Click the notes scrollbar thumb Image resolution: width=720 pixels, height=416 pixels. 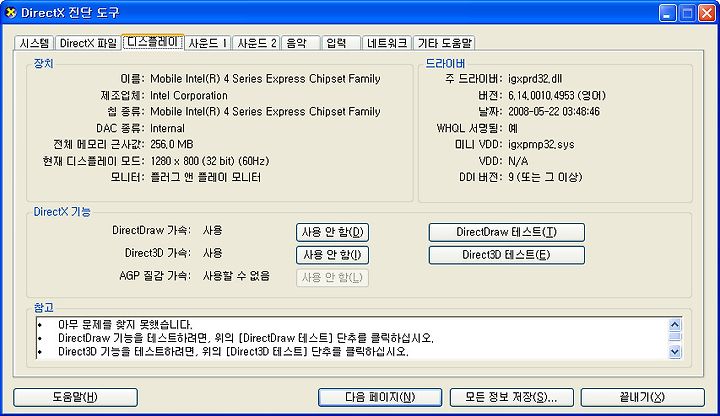tap(675, 337)
